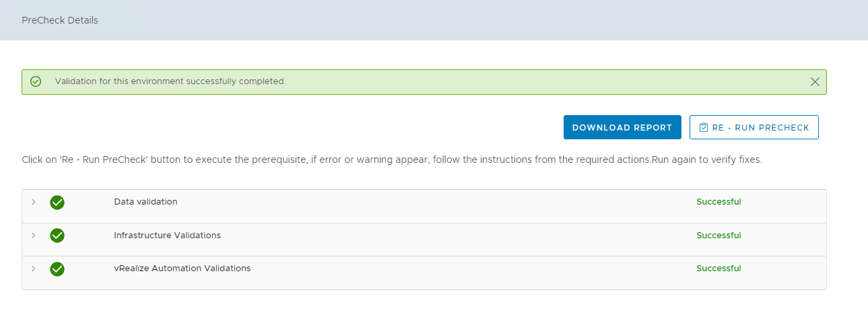868x319 pixels.
Task: Dismiss the validation success banner
Action: click(815, 82)
